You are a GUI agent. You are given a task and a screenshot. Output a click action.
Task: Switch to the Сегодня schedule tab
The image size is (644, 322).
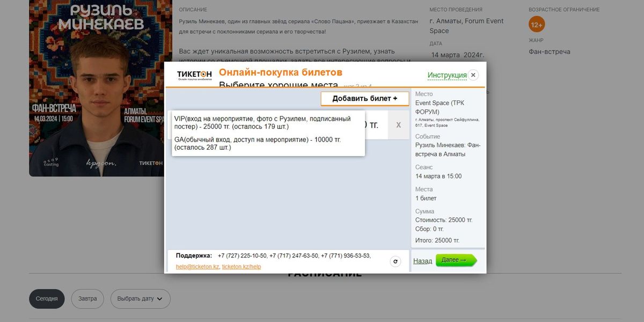[x=47, y=299]
